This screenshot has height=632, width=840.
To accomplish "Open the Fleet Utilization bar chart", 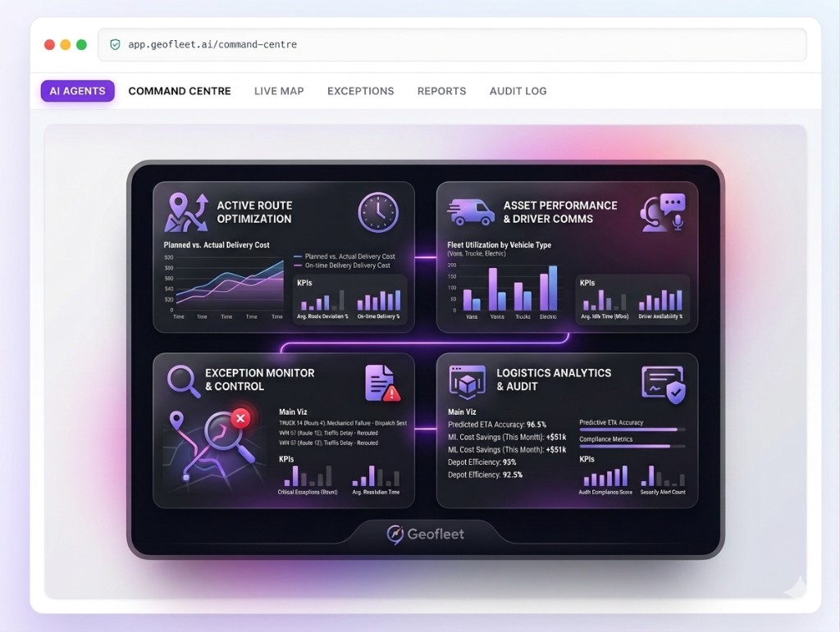I will (505, 289).
